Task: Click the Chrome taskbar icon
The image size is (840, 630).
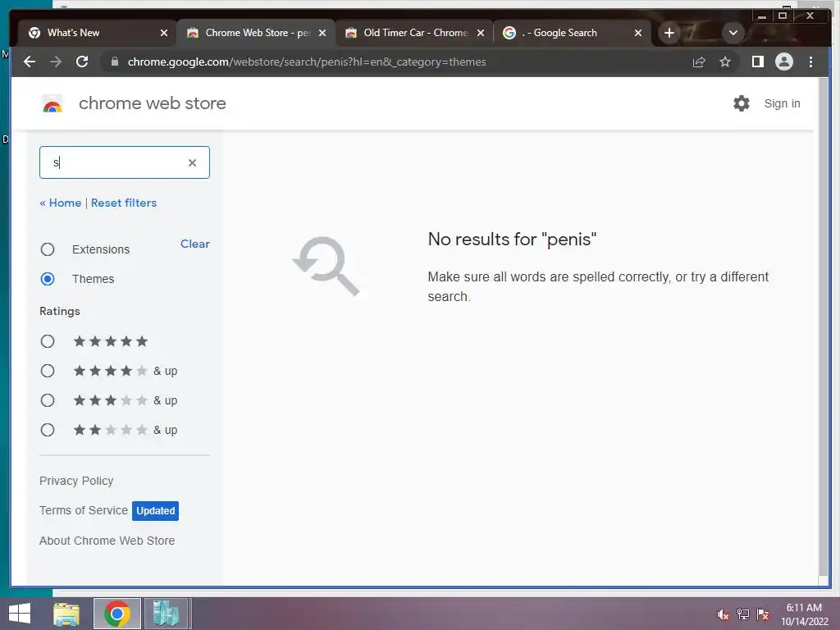Action: (117, 614)
